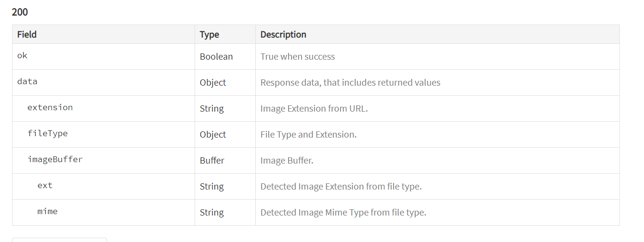Click the 'Response data' description text

[x=351, y=82]
